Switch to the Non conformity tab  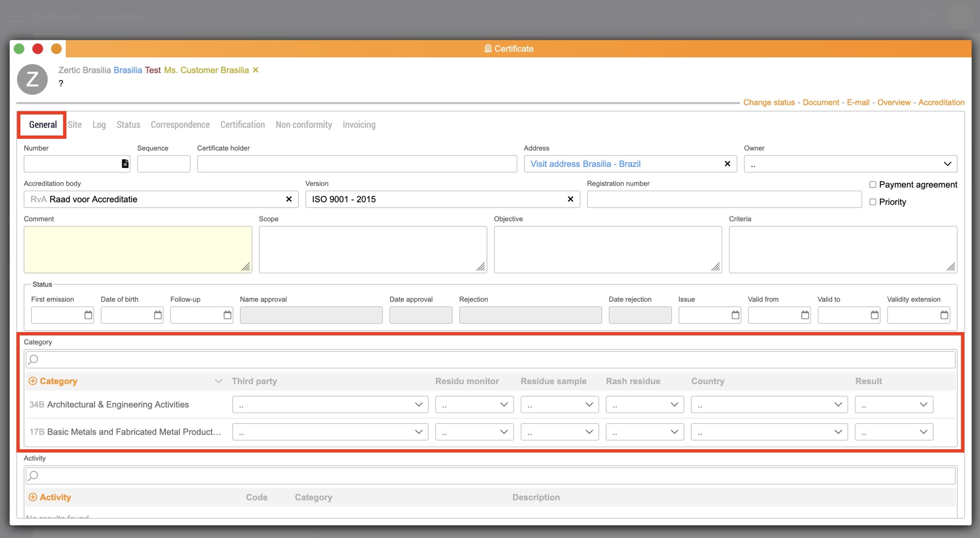tap(304, 125)
